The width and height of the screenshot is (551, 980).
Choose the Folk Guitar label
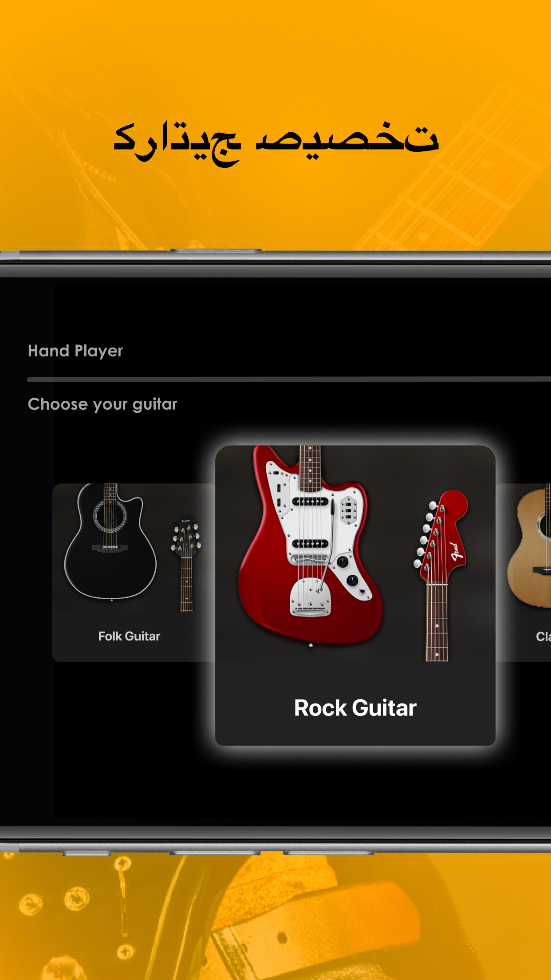pyautogui.click(x=129, y=636)
